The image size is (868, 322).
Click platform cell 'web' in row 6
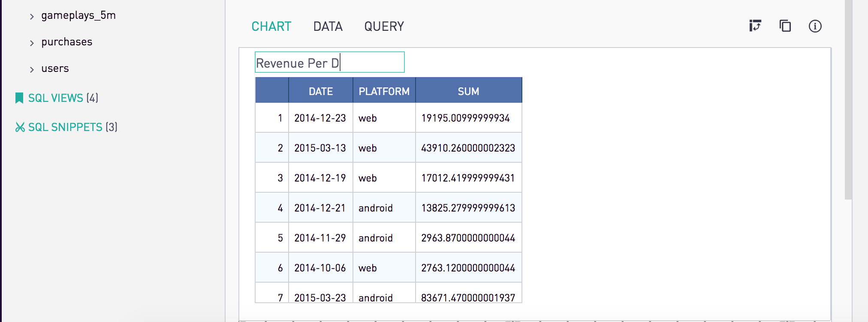[384, 268]
